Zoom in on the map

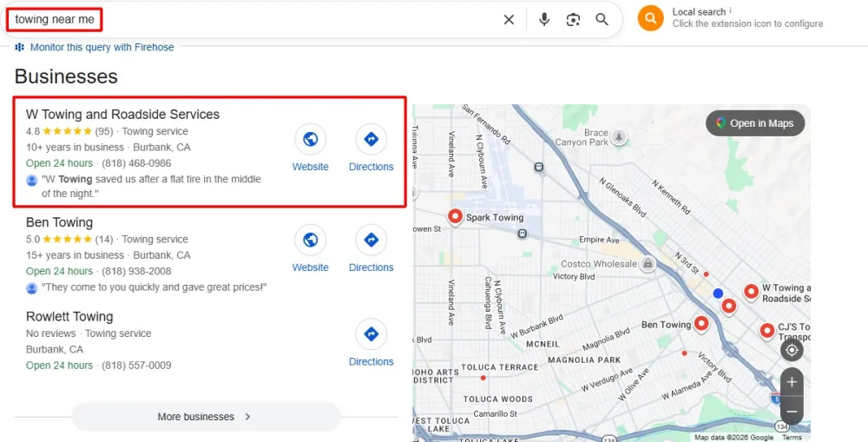tap(792, 382)
